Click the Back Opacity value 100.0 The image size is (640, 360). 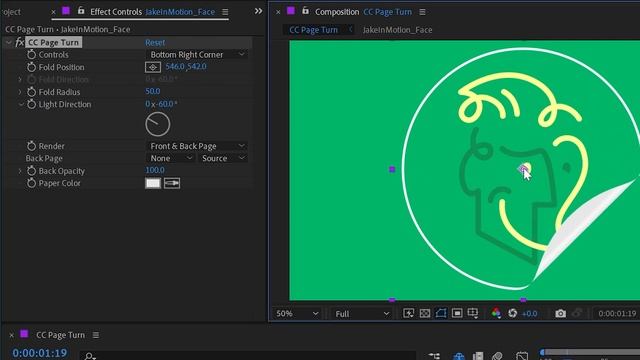[155, 170]
